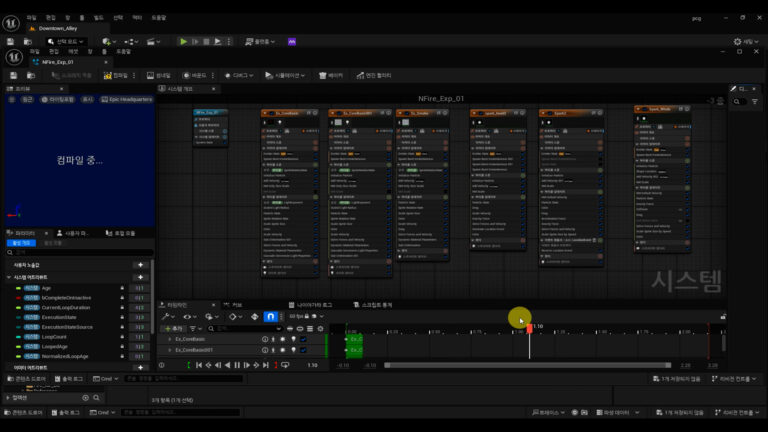The width and height of the screenshot is (768, 432).
Task: Collapse the system attributes section
Action: 7,277
